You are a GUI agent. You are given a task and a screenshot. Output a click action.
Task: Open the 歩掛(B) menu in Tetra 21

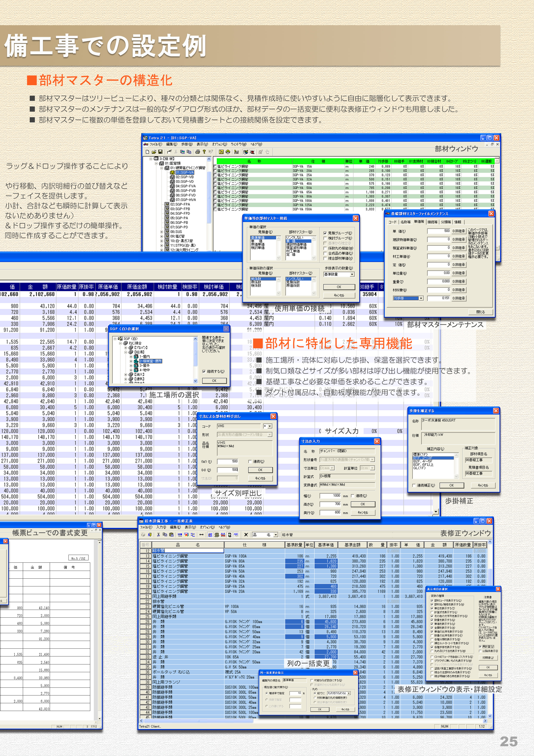(186, 144)
